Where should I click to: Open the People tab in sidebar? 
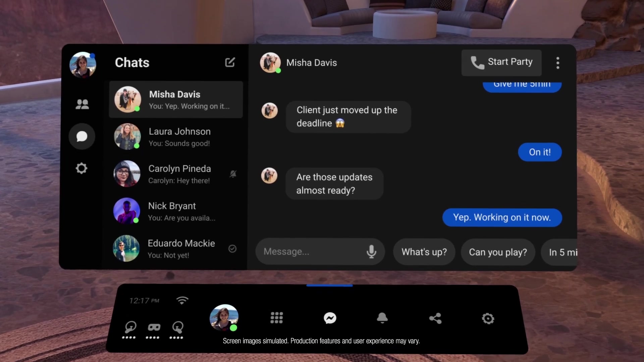coord(82,104)
